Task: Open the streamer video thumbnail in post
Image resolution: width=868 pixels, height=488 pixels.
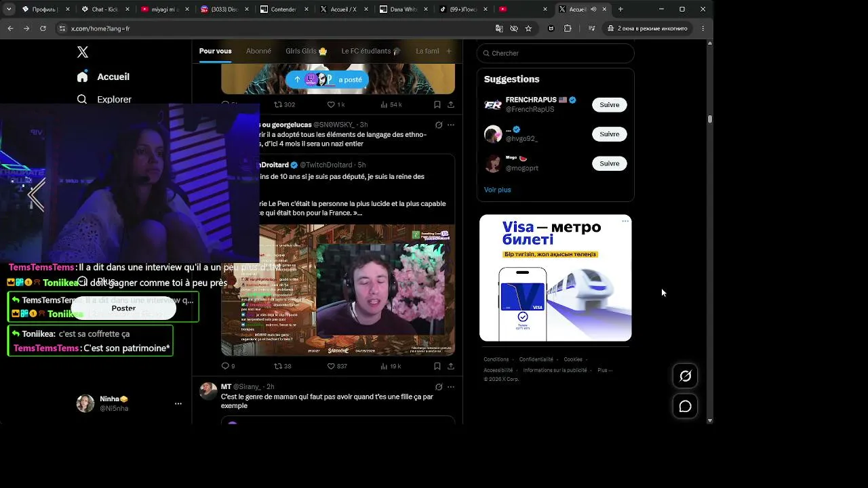Action: (x=338, y=290)
